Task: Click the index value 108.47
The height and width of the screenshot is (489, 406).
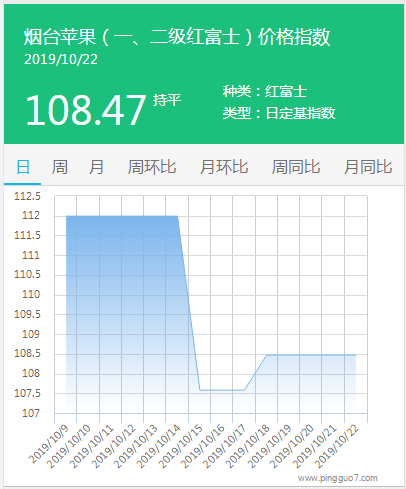Action: point(86,110)
